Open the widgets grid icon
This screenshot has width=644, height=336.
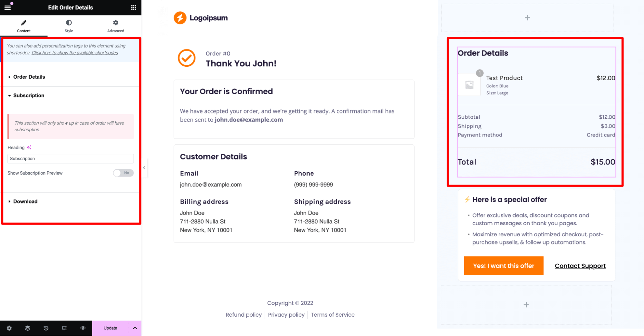coord(134,7)
